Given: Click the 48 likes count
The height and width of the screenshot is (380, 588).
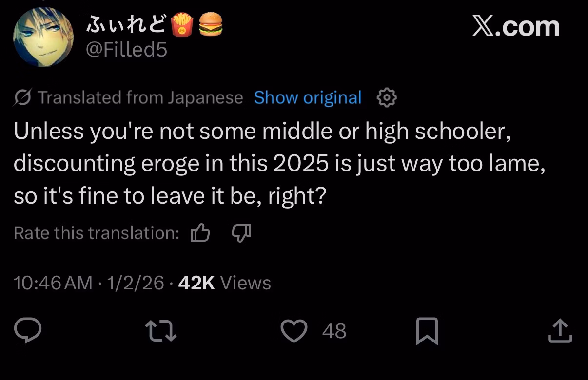Looking at the screenshot, I should [x=334, y=331].
